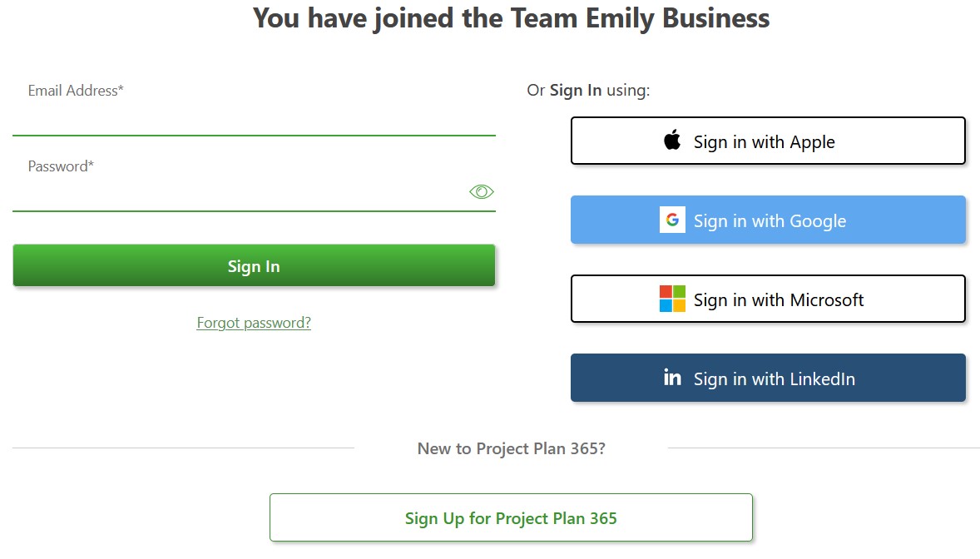Click Sign Up for Project Plan 365

tap(511, 517)
